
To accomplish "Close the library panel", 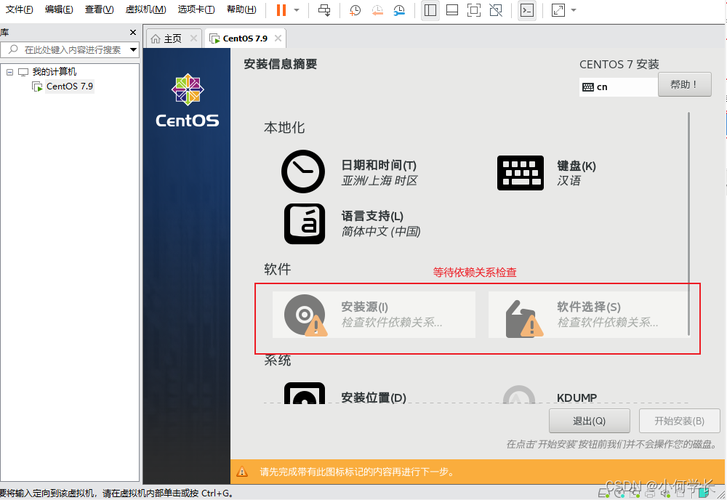I will click(133, 32).
